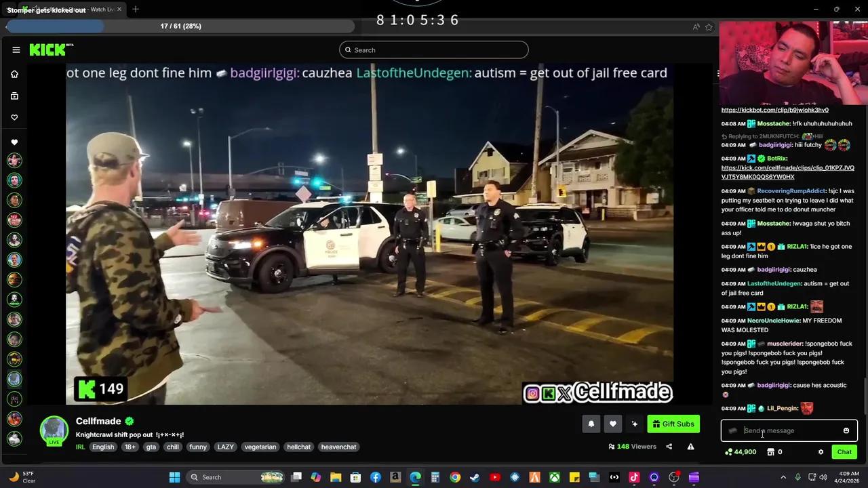Show hidden system tray icons chevron
This screenshot has height=488, width=868.
pyautogui.click(x=782, y=477)
